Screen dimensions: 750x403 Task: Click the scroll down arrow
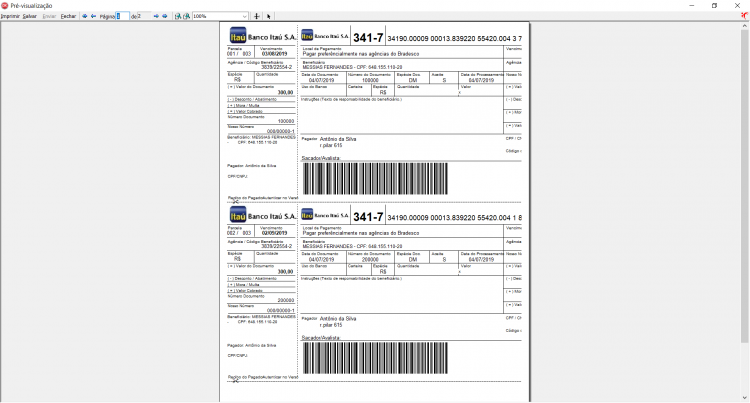click(x=745, y=398)
